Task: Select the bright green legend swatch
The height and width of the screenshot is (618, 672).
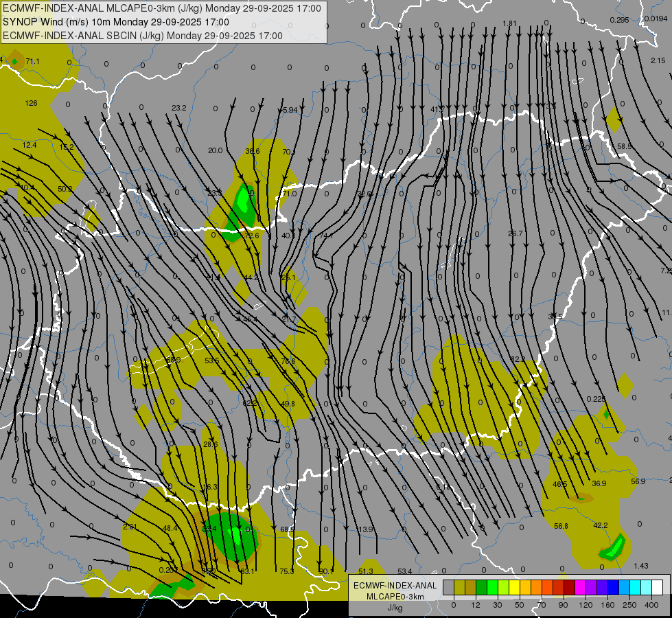Action: tap(492, 587)
